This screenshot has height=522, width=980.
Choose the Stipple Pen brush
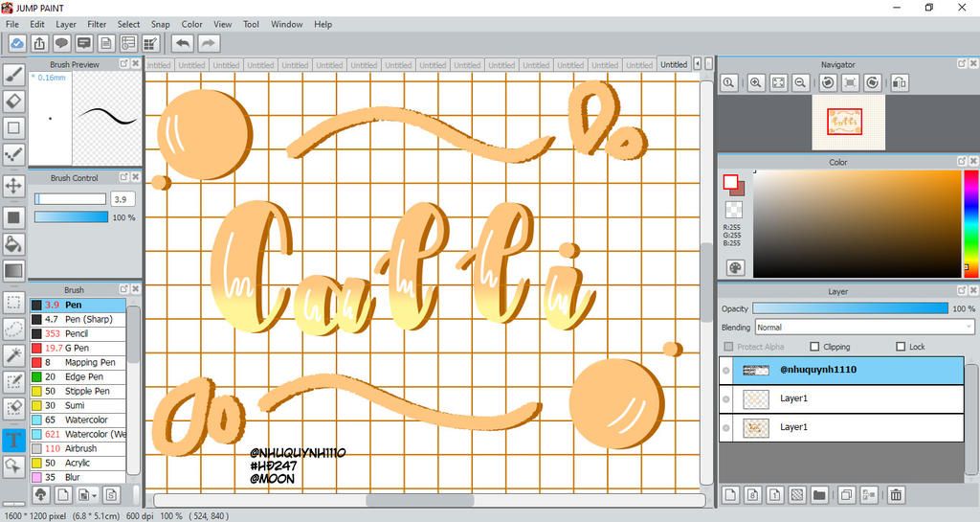coord(78,392)
